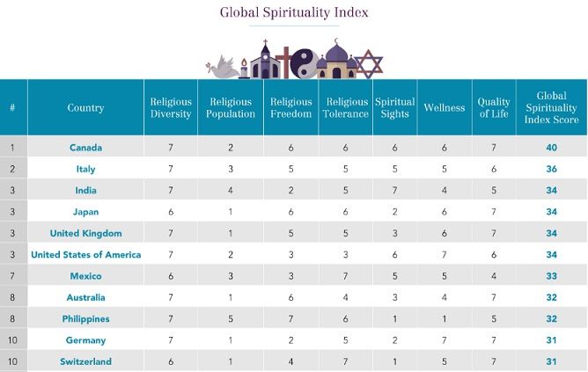Click the Spiritual Sights column header
588x372 pixels.
click(395, 107)
